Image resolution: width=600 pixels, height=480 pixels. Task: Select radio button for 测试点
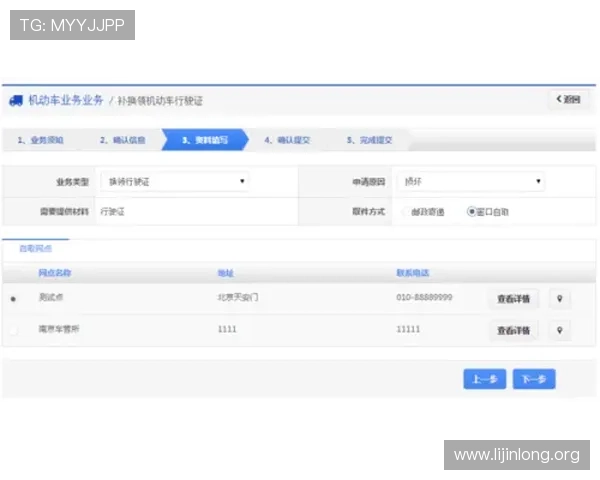click(13, 299)
